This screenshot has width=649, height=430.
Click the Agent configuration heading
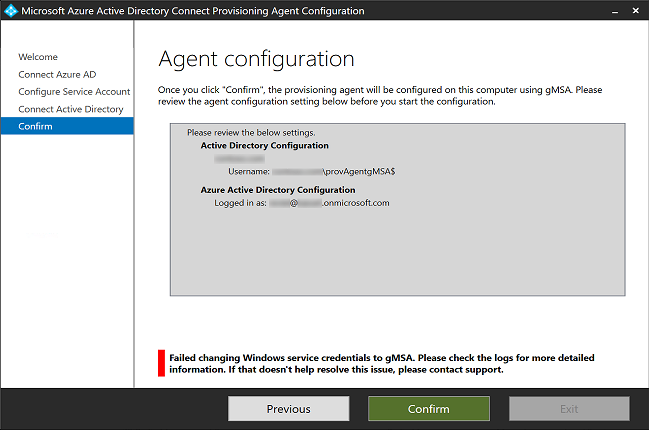256,59
